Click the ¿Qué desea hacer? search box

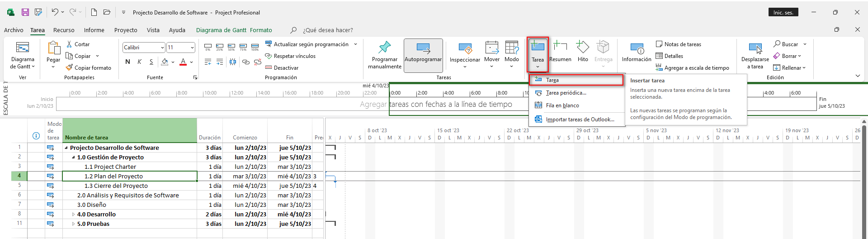[x=328, y=30]
